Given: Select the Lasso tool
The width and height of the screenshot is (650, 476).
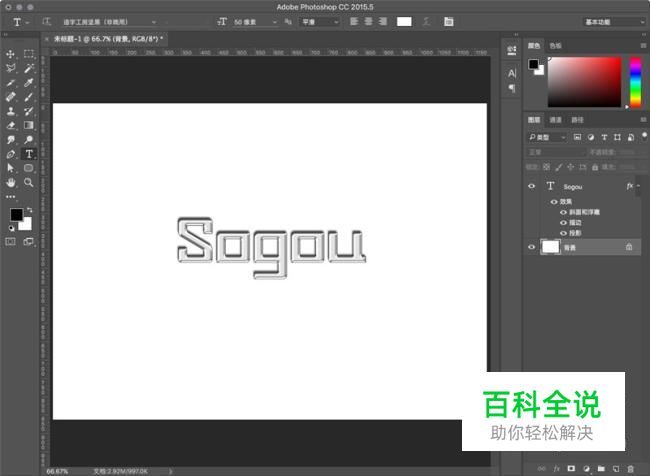Looking at the screenshot, I should [x=11, y=68].
